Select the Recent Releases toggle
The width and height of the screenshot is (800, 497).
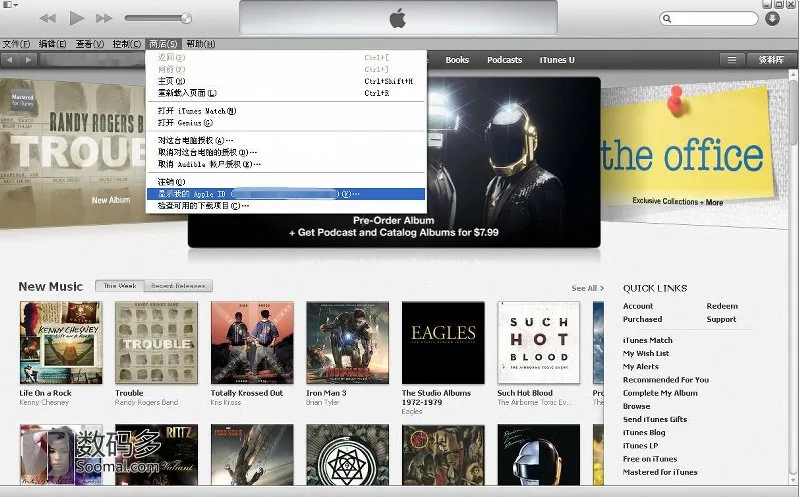click(x=178, y=286)
